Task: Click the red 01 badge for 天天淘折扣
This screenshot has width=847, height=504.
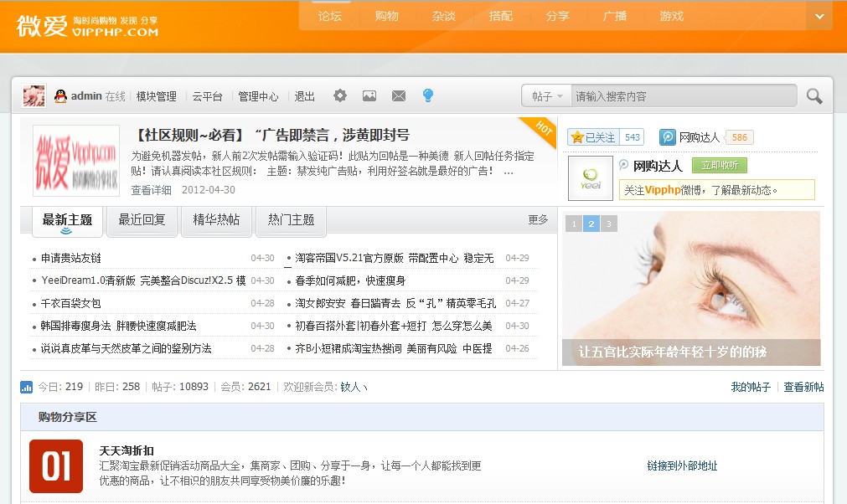Action: (x=55, y=465)
